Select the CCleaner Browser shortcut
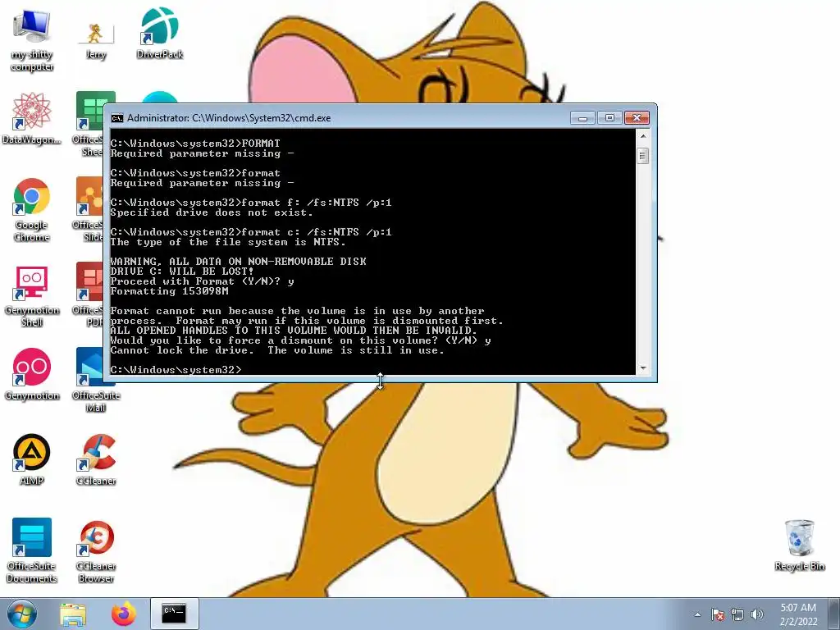 point(96,550)
